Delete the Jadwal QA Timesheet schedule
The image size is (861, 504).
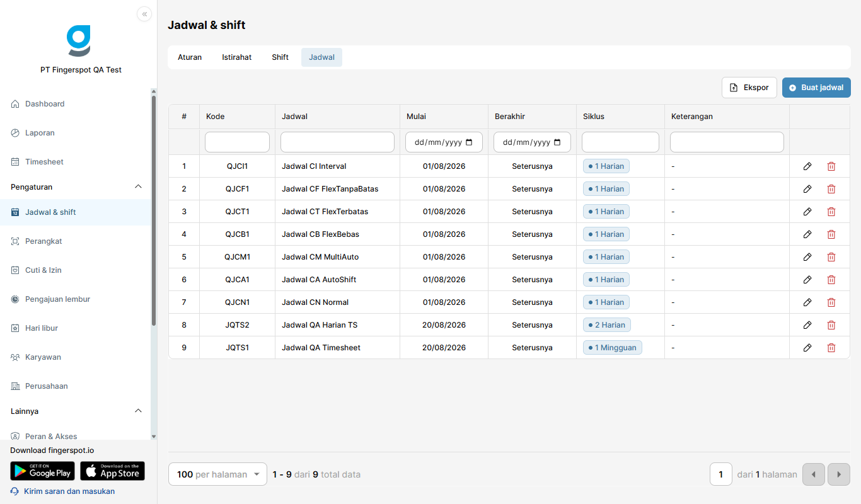pos(831,348)
